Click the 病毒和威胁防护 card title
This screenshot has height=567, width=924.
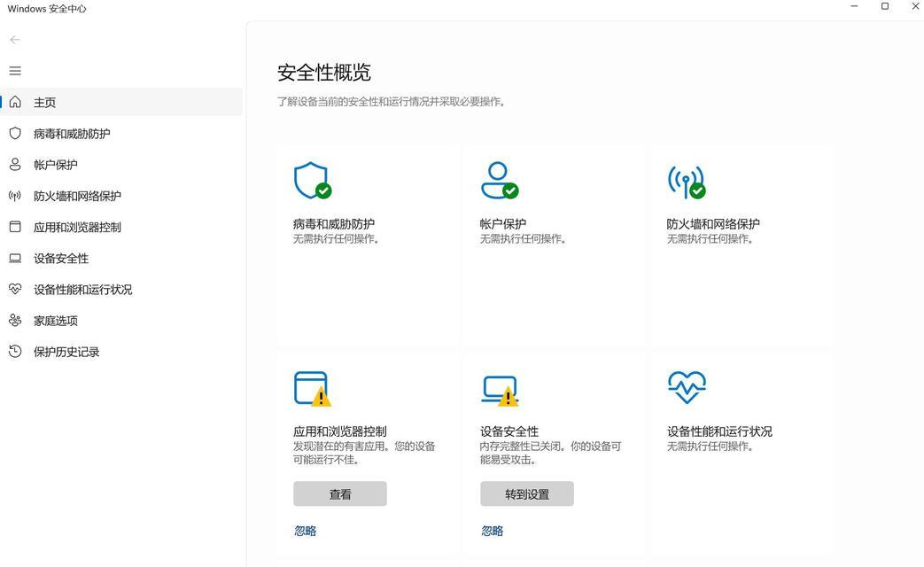[x=333, y=224]
